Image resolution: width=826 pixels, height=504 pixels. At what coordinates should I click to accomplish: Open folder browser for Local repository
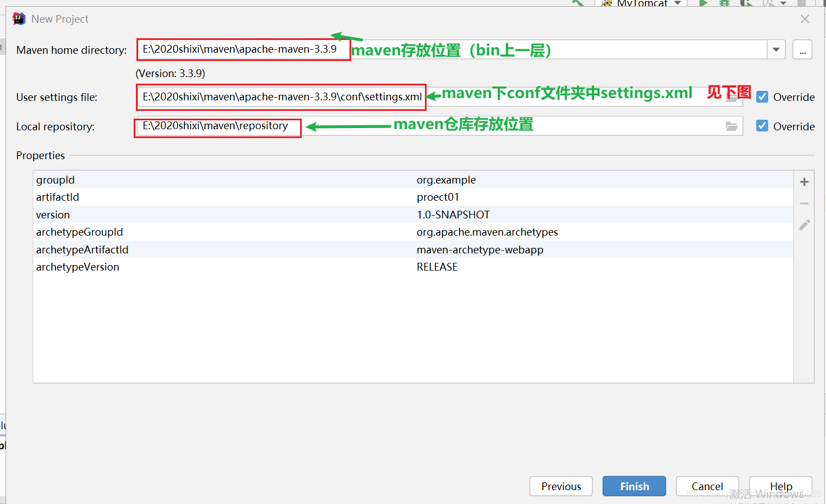tap(732, 126)
